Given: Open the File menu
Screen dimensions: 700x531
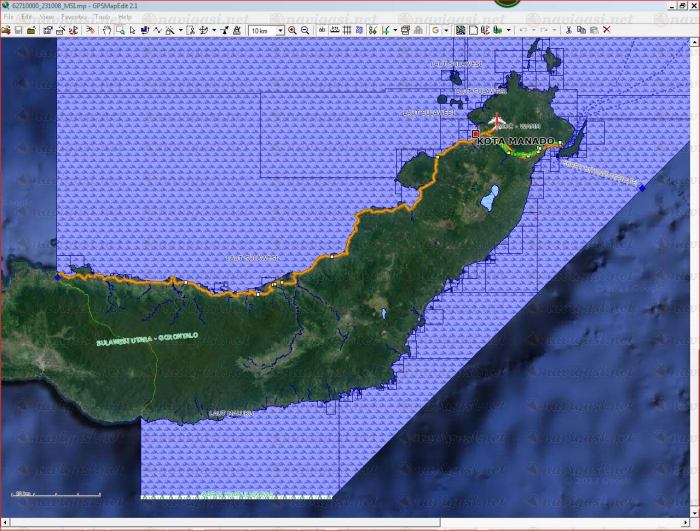Looking at the screenshot, I should [9, 17].
